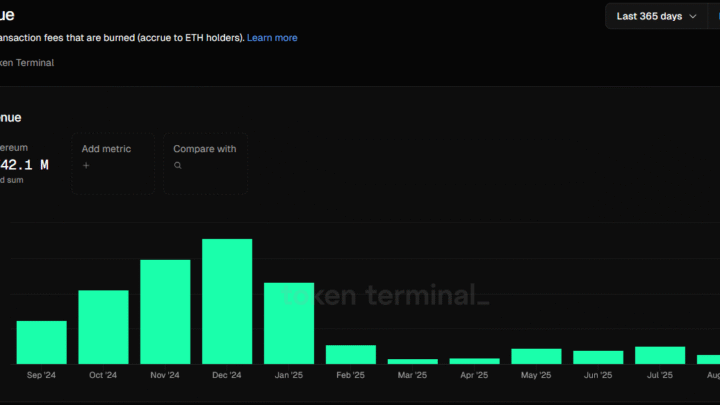
Task: Click the July '25 revenue bar
Action: point(660,355)
